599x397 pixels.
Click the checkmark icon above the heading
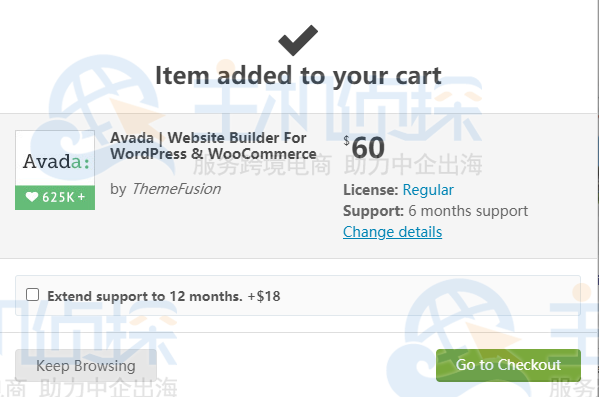tap(298, 40)
